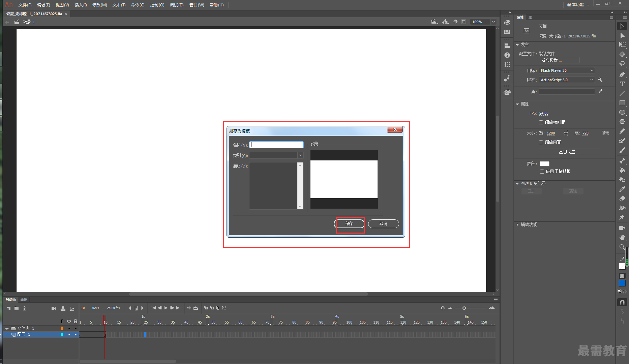This screenshot has width=629, height=364.
Task: Enable the 缩放内容 checkbox
Action: point(541,142)
